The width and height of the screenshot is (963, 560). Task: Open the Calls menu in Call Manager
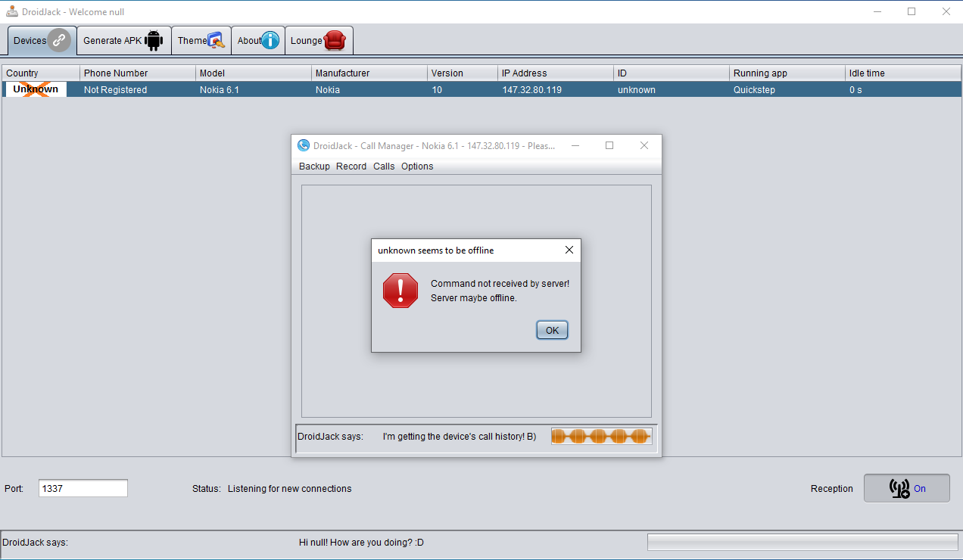384,166
